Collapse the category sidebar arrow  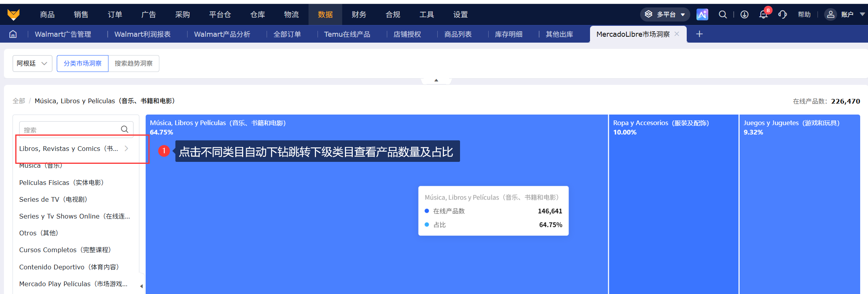coord(141,286)
